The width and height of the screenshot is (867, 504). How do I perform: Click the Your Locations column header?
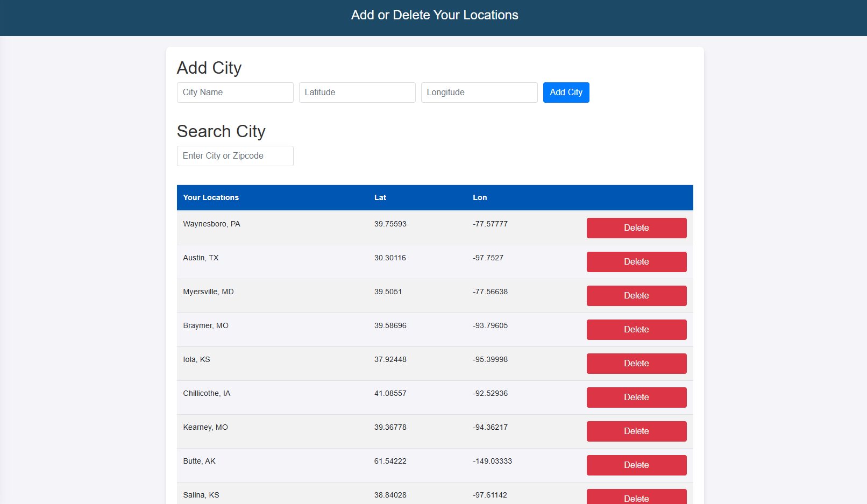[211, 197]
